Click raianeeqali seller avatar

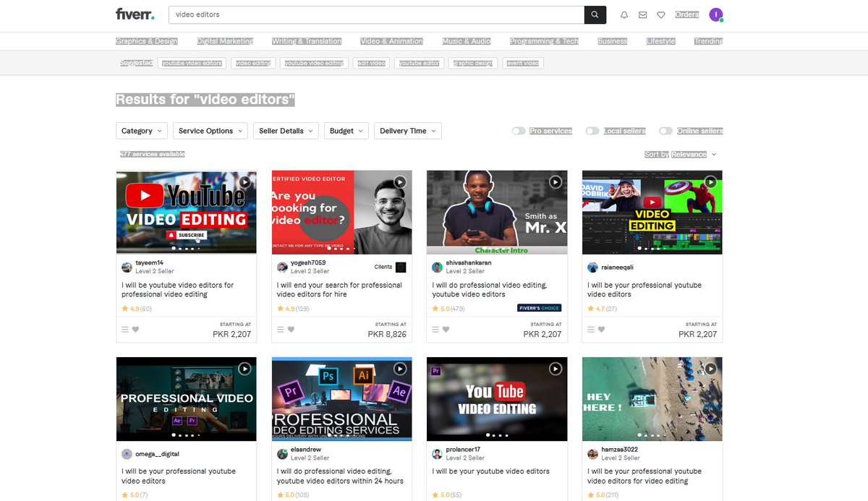click(x=592, y=267)
